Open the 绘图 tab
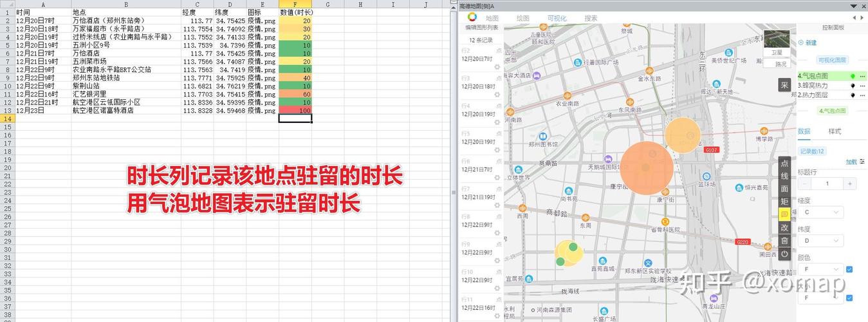The image size is (868, 322). point(522,18)
